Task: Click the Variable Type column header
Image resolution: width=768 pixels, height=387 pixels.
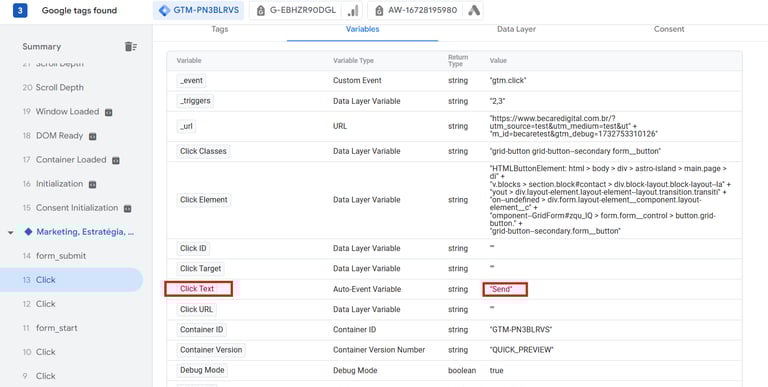Action: click(353, 61)
